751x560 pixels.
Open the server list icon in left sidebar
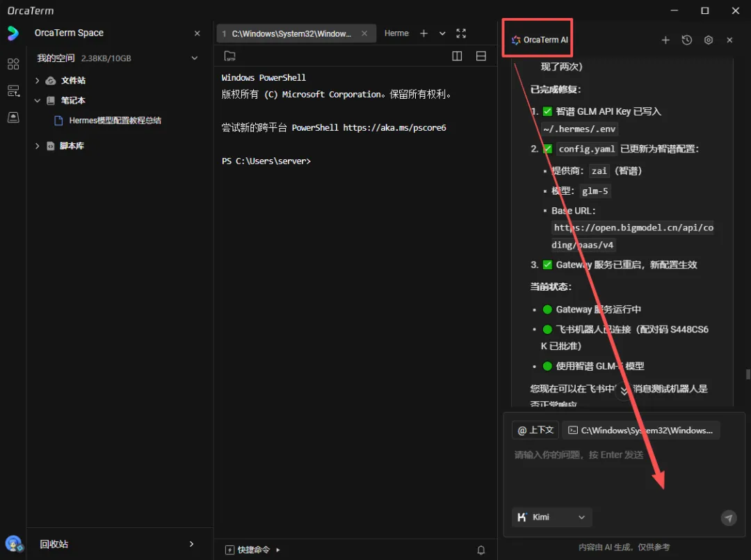point(13,91)
